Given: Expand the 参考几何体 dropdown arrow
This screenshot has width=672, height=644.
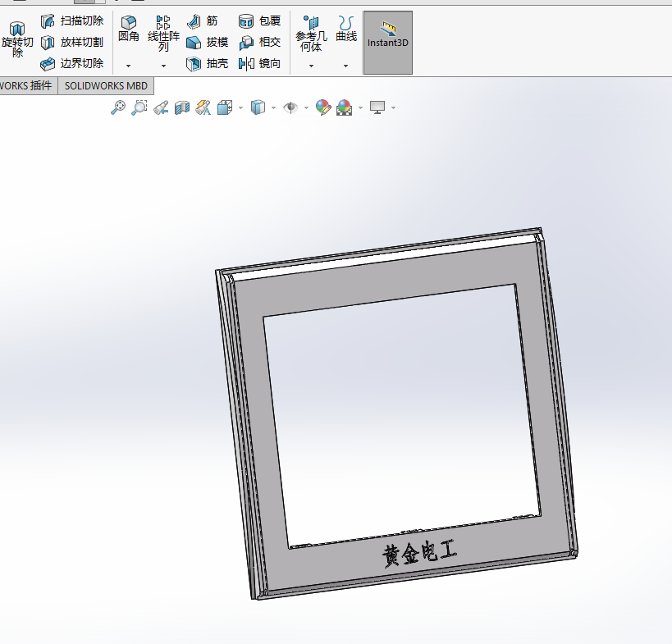Looking at the screenshot, I should click(311, 66).
